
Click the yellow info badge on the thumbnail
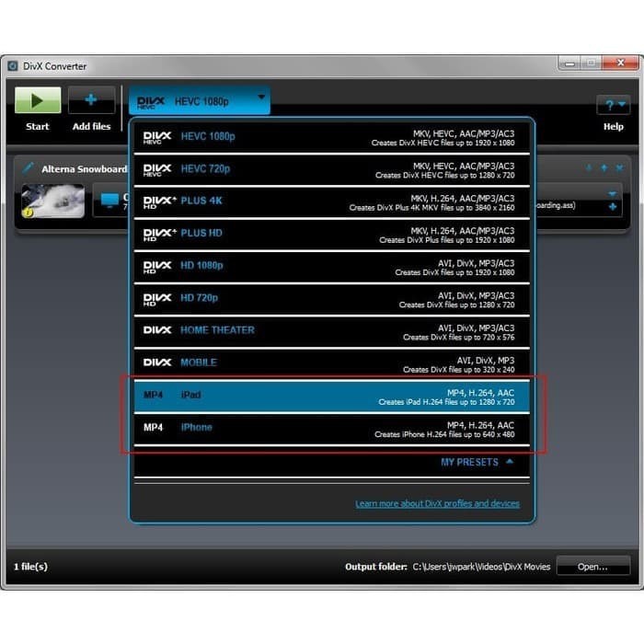click(28, 213)
